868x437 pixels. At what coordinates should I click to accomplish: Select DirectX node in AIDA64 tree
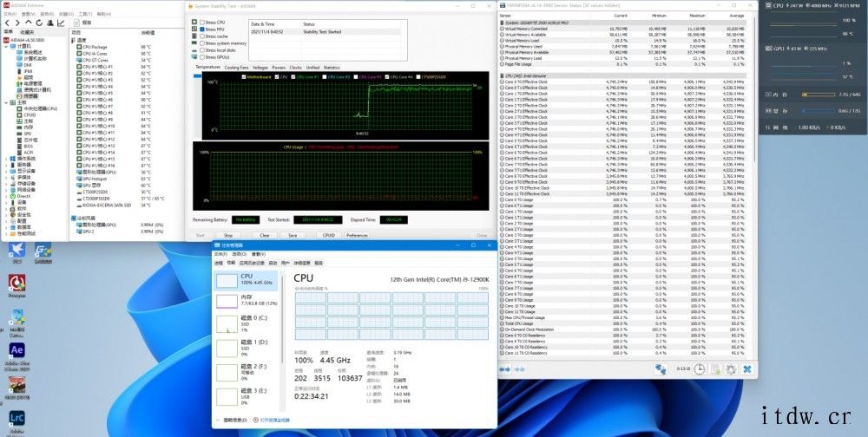(21, 196)
